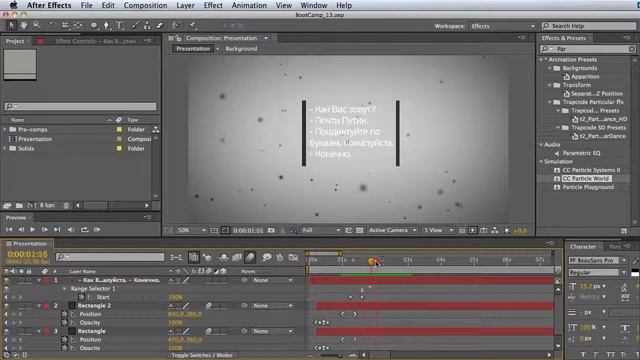
Task: Select the Clone Stamp tool
Action: point(147,25)
